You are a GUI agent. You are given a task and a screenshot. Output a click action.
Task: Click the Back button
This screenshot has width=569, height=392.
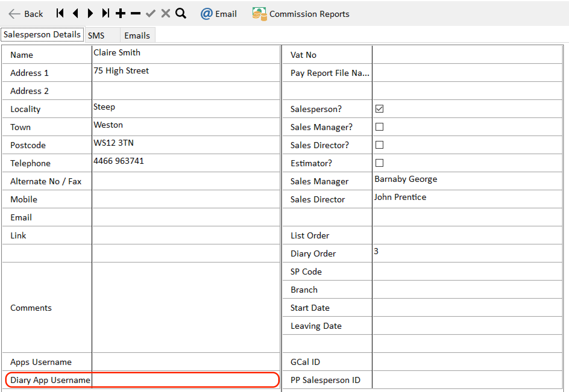pyautogui.click(x=26, y=14)
